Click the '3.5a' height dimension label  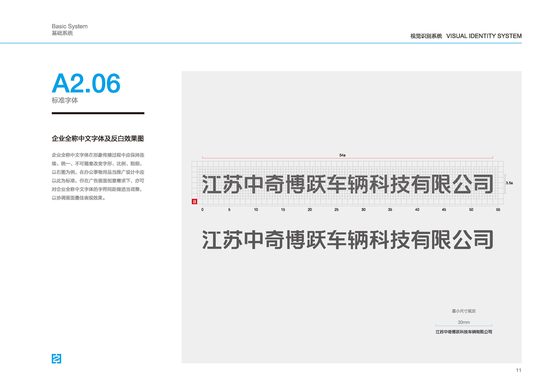click(x=509, y=183)
